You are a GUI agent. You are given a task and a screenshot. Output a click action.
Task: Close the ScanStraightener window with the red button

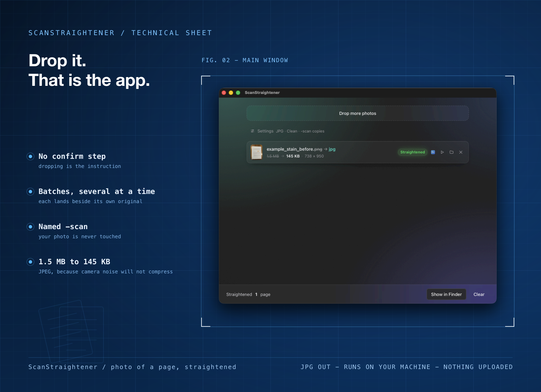point(224,93)
